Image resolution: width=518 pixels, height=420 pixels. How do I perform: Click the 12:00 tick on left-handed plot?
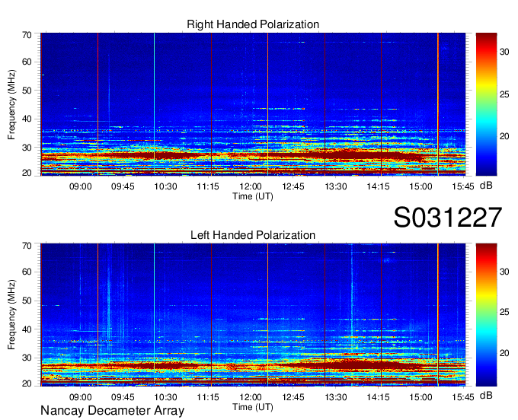(x=251, y=397)
